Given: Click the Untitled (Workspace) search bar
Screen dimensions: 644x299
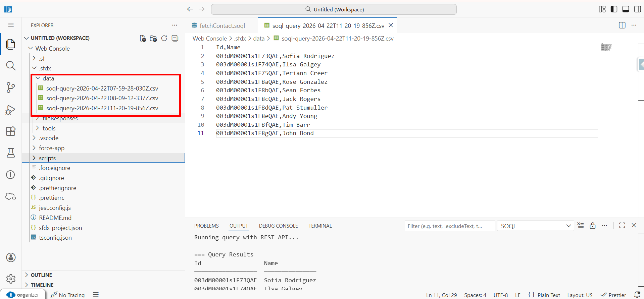Looking at the screenshot, I should click(x=334, y=9).
